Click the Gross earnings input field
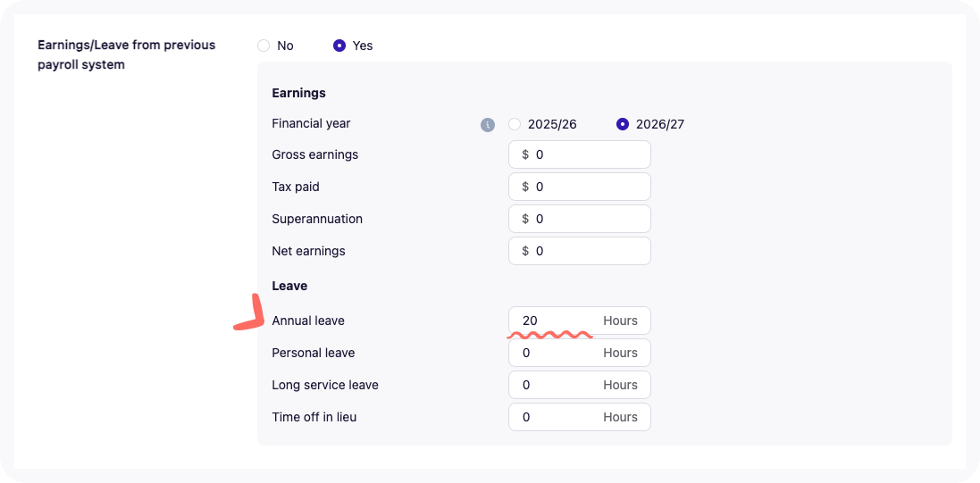Viewport: 980px width, 483px height. (580, 154)
